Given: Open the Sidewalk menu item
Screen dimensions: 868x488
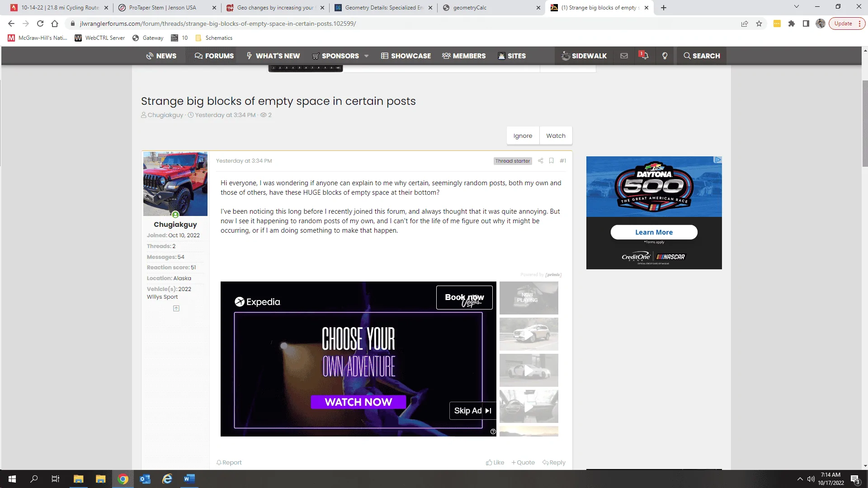Looking at the screenshot, I should pyautogui.click(x=584, y=56).
